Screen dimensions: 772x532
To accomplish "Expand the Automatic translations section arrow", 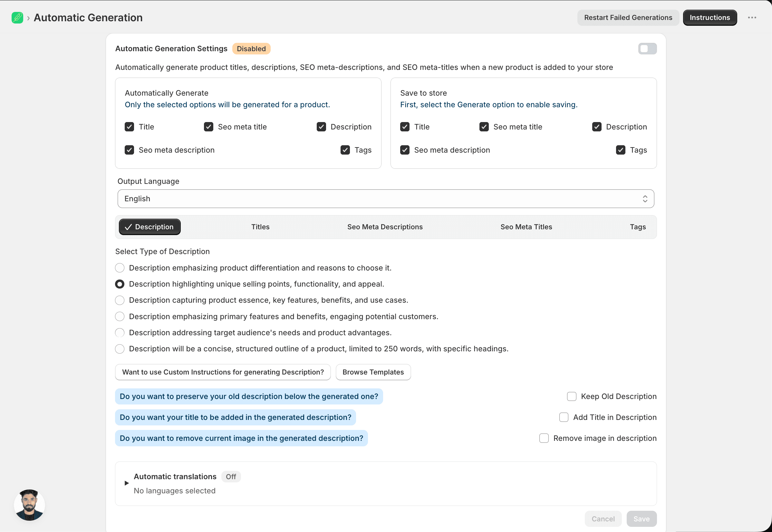I will pos(126,483).
